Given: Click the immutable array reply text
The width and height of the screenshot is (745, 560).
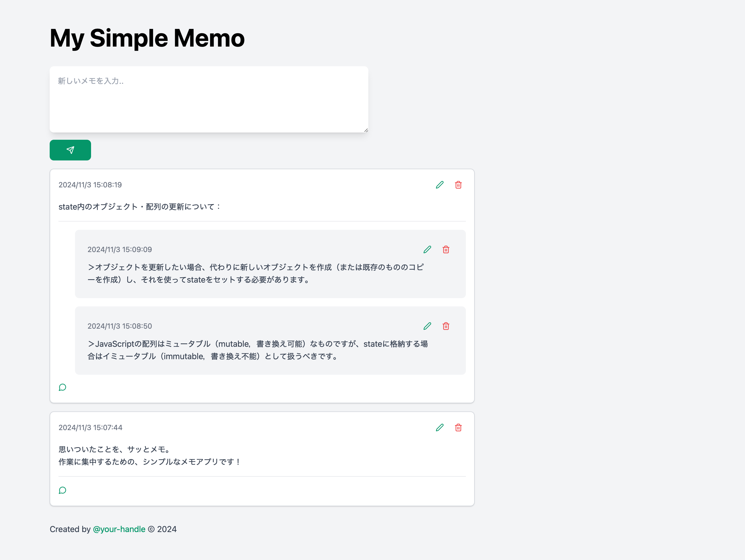Looking at the screenshot, I should click(258, 350).
